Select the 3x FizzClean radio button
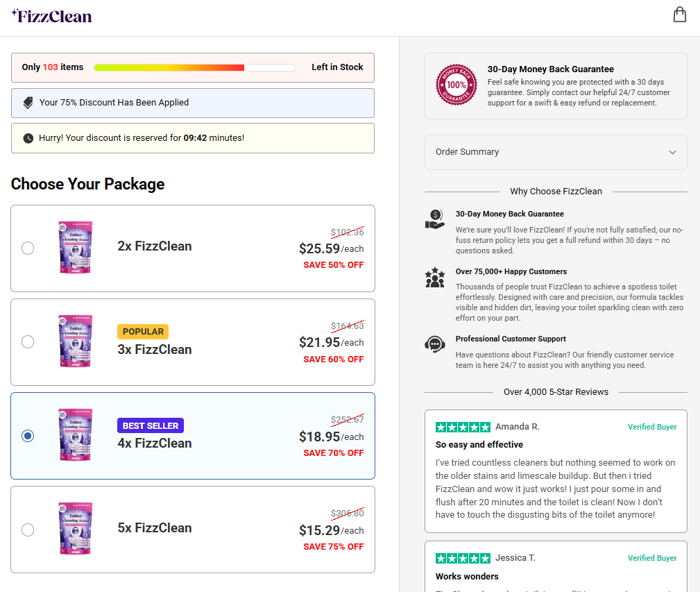The width and height of the screenshot is (700, 592). click(28, 341)
